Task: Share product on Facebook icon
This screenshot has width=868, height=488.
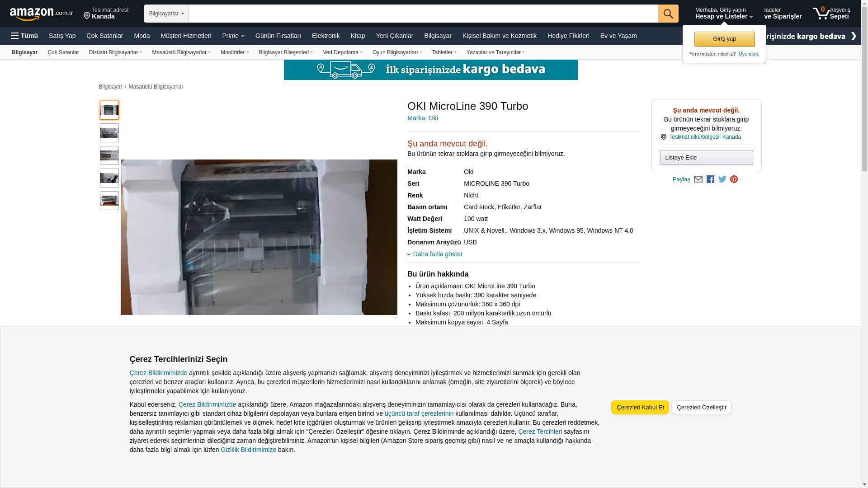Action: pos(710,179)
